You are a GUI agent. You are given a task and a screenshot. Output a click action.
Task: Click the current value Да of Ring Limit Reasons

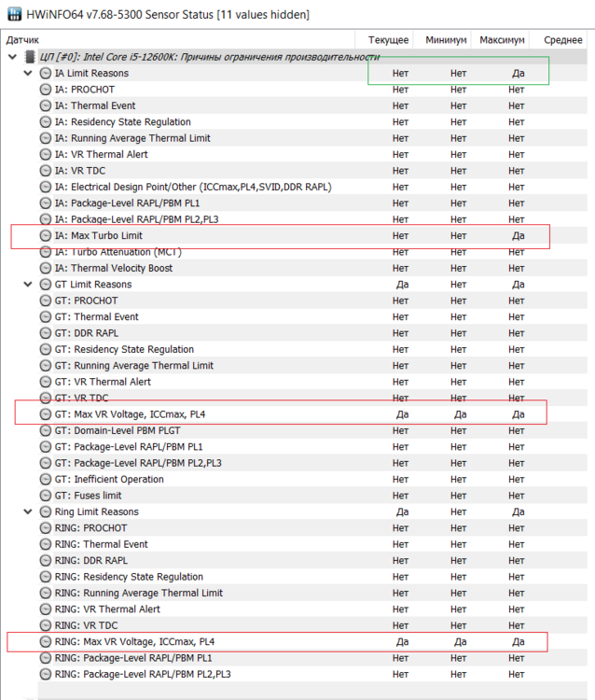click(x=402, y=511)
